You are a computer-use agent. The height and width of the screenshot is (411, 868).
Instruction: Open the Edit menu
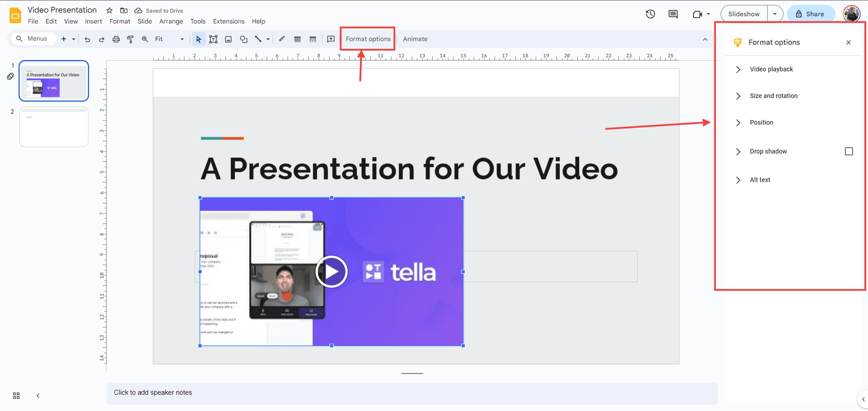point(51,21)
